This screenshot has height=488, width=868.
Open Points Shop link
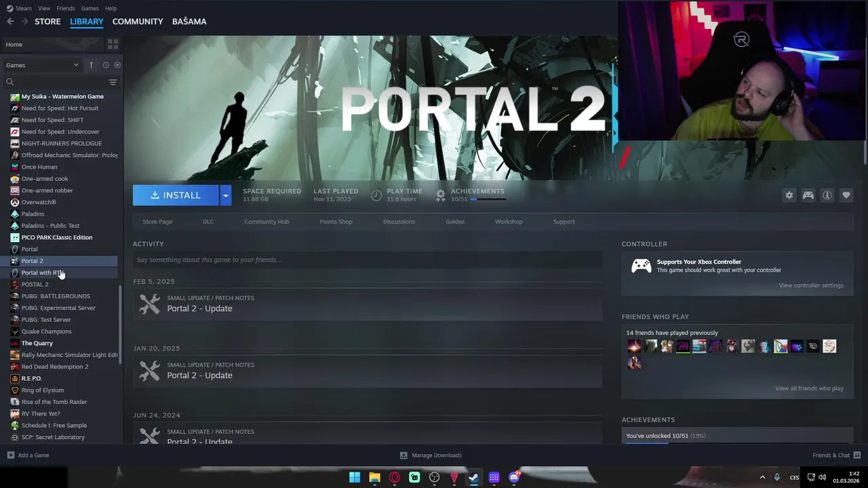click(336, 222)
